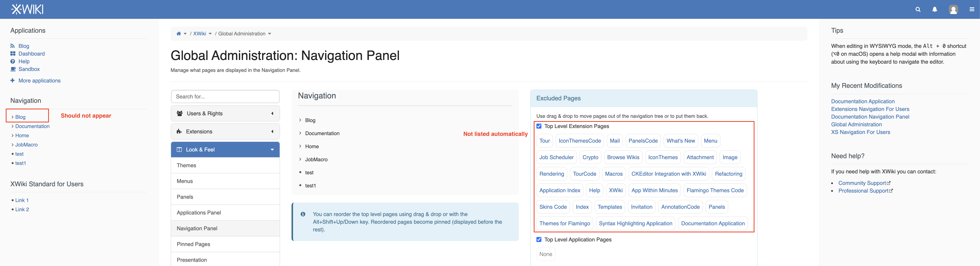Open the notifications bell
The width and height of the screenshot is (980, 266).
tap(934, 10)
